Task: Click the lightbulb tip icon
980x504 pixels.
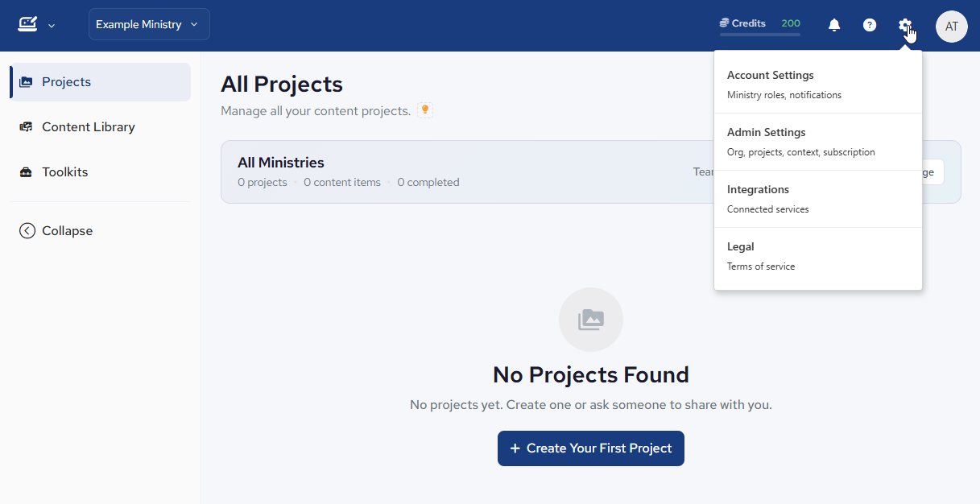Action: tap(425, 110)
